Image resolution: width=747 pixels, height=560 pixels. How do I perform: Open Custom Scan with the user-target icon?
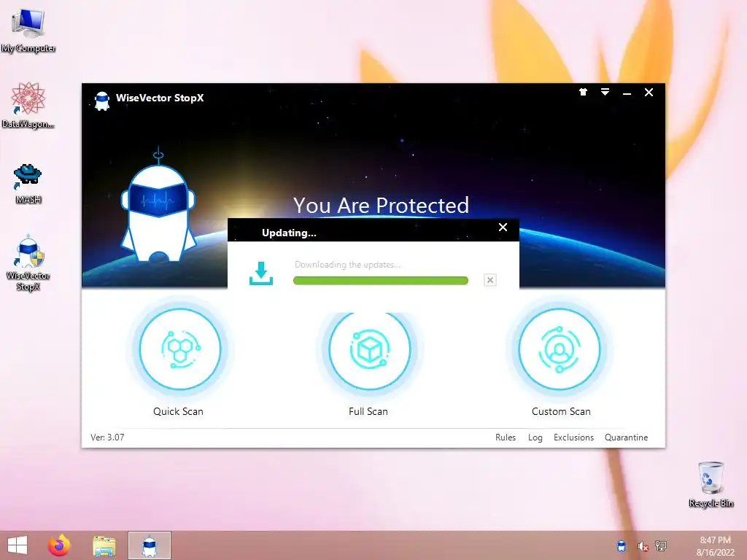click(560, 349)
